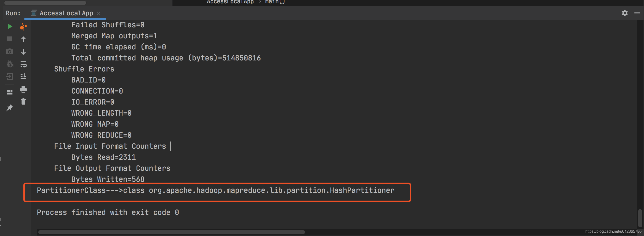644x236 pixels.
Task: Click the line 'Failed Shuffles=0'
Action: pyautogui.click(x=108, y=25)
